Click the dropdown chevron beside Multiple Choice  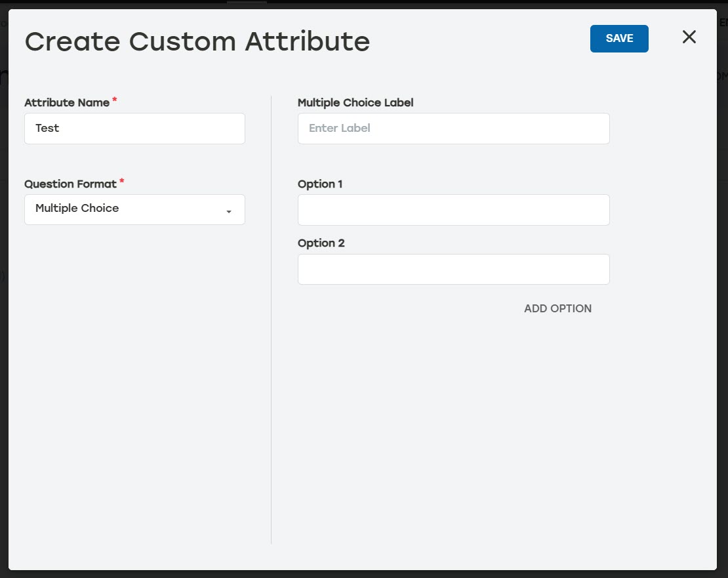[x=228, y=211]
